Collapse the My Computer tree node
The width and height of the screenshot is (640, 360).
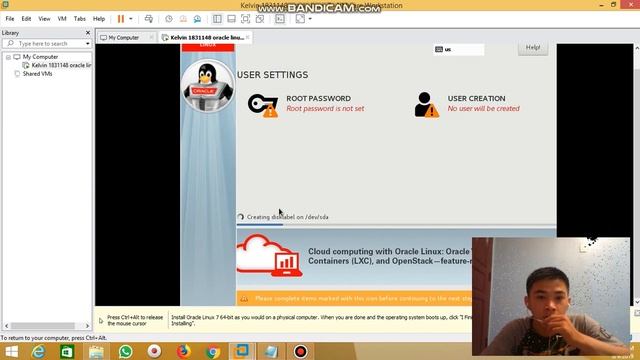(8, 57)
